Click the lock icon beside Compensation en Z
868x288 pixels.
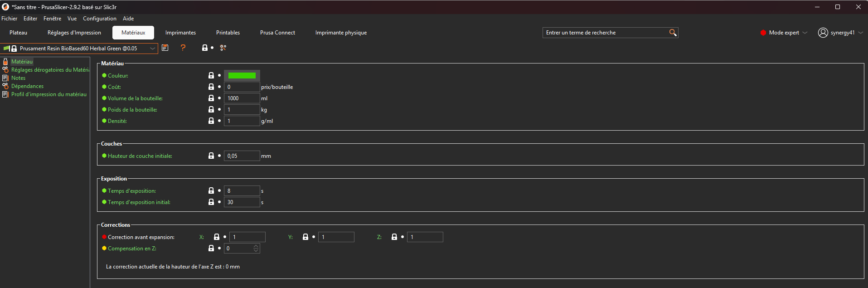211,248
